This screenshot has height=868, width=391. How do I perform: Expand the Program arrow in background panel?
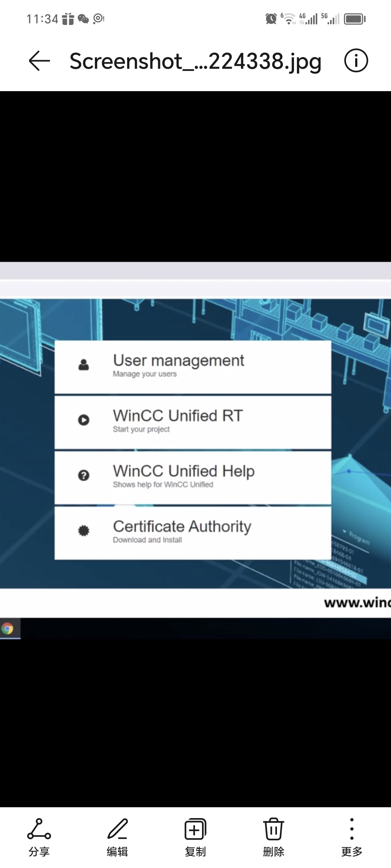pyautogui.click(x=345, y=532)
